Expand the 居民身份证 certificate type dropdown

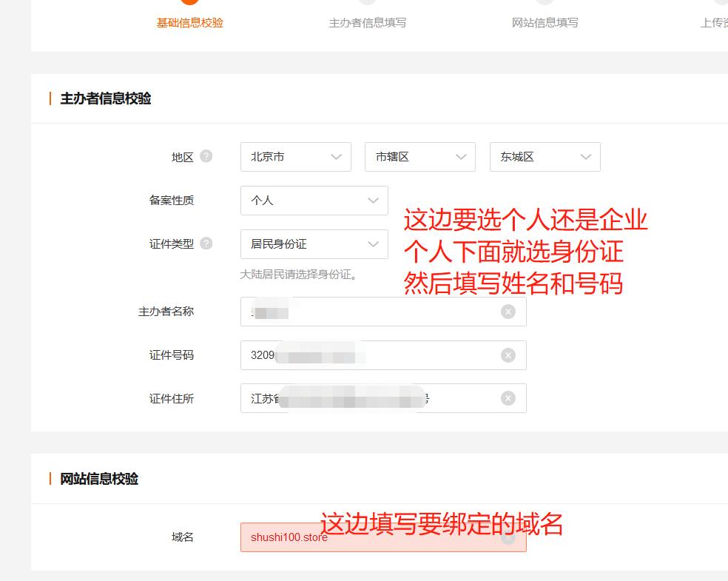(314, 244)
